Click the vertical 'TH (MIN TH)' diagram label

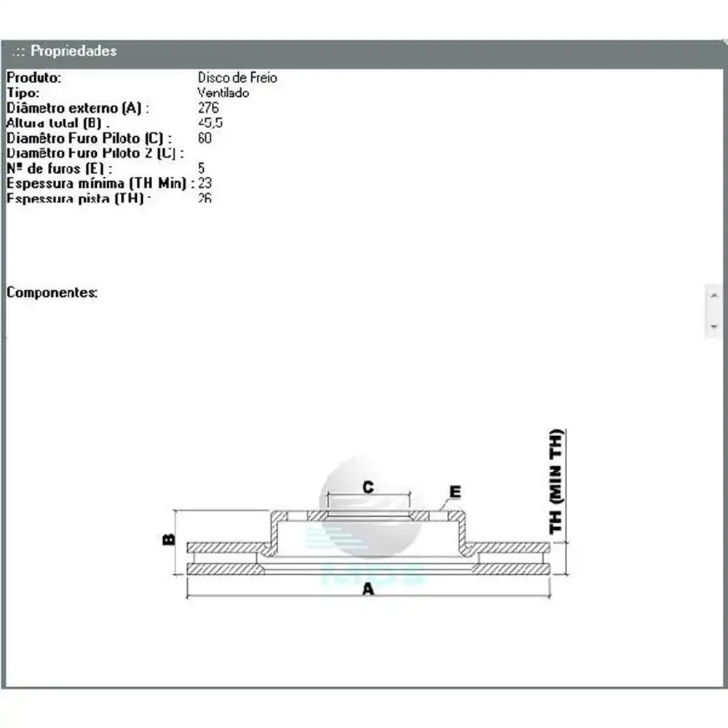556,482
